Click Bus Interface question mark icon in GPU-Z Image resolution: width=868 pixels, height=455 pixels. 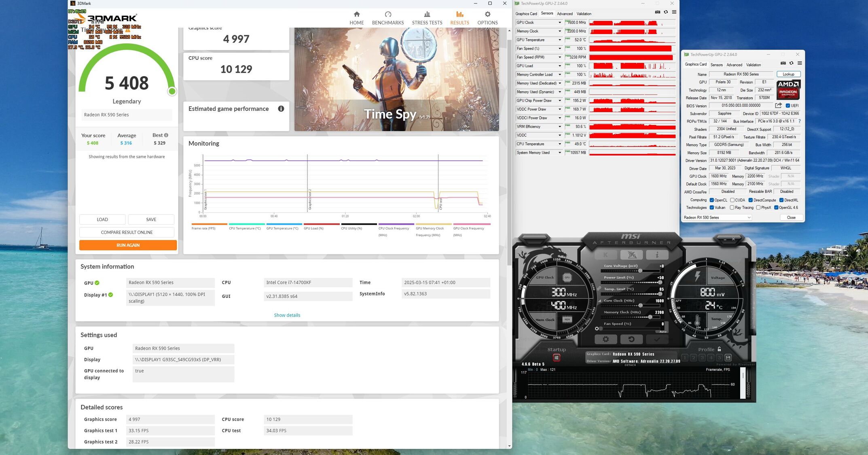pos(800,121)
